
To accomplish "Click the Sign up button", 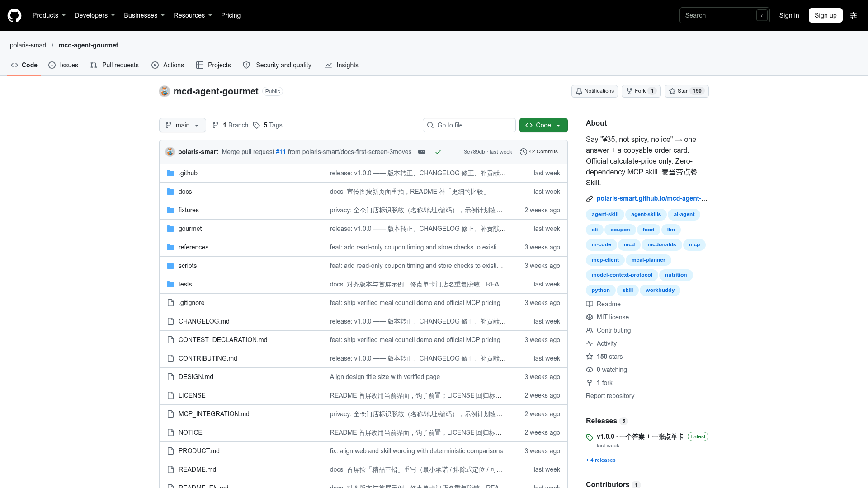I will 826,15.
